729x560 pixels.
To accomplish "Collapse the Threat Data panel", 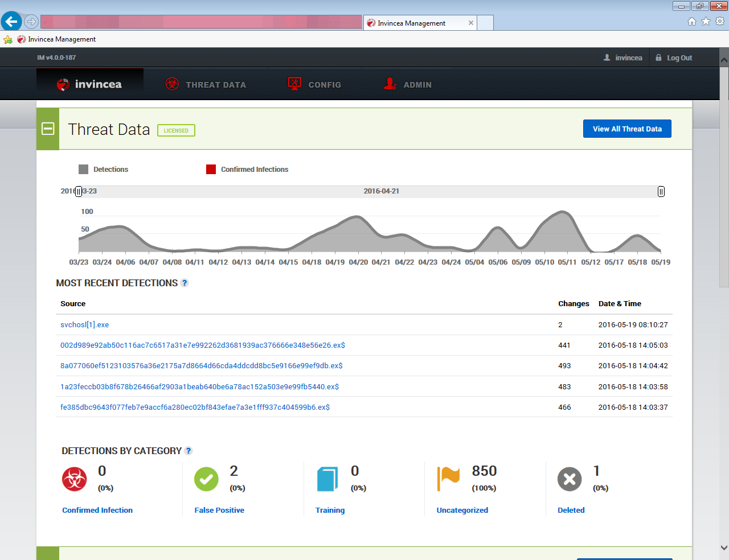I will (x=48, y=129).
